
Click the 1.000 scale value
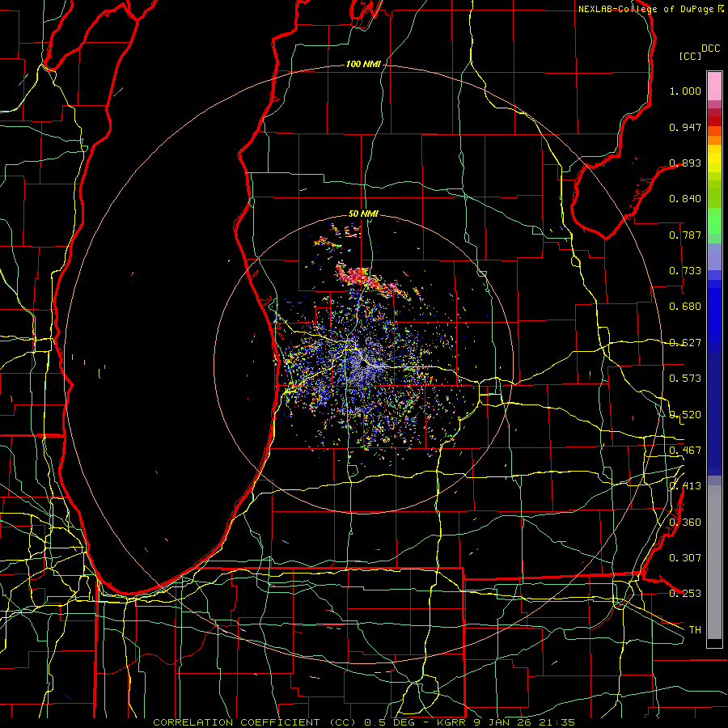point(685,91)
